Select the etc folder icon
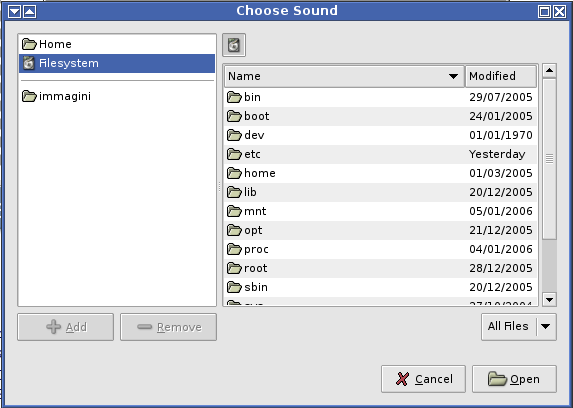Viewport: 573px width, 408px height. coord(234,154)
